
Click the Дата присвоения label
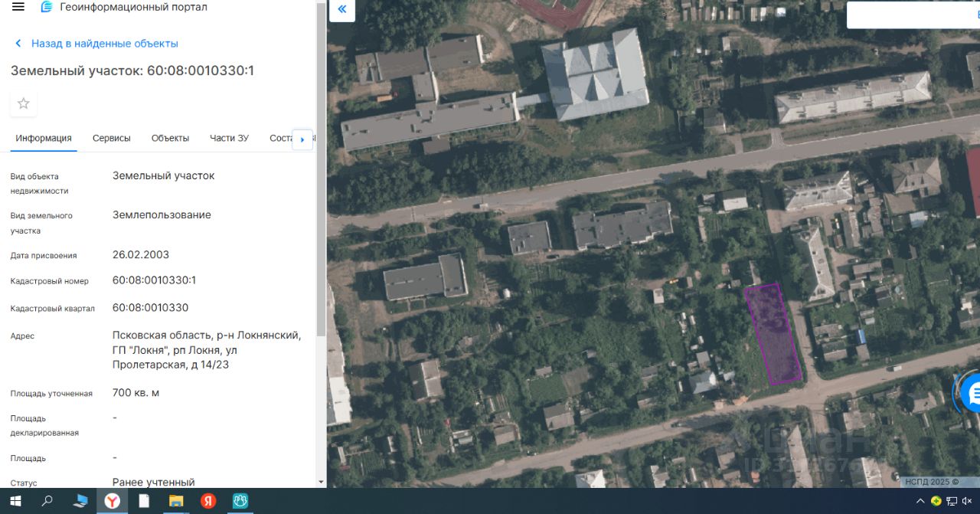click(x=44, y=256)
